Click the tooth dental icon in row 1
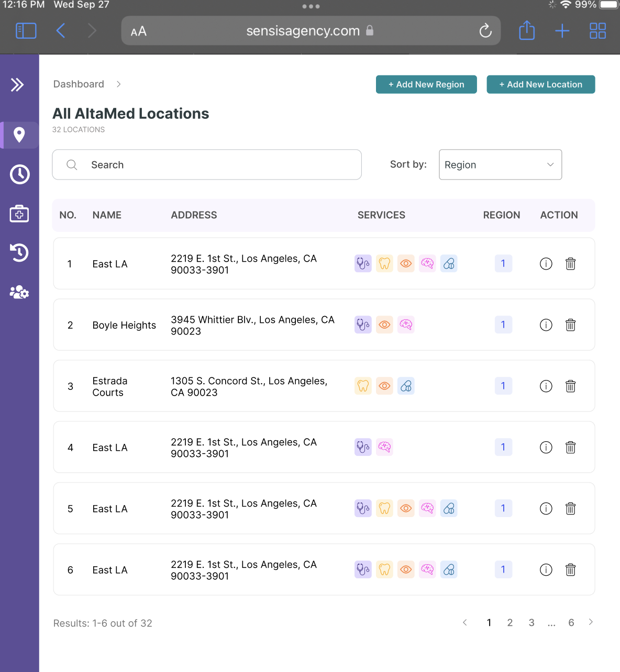 point(384,263)
